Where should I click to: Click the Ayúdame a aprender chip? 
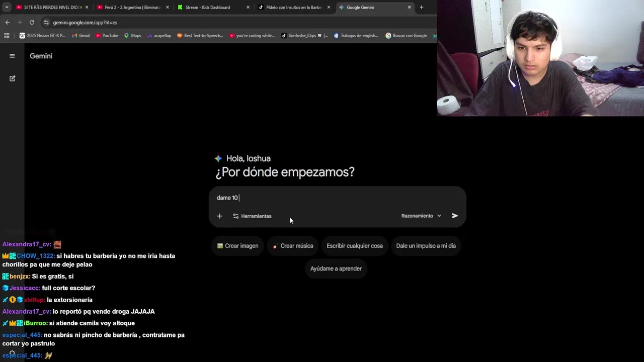336,268
